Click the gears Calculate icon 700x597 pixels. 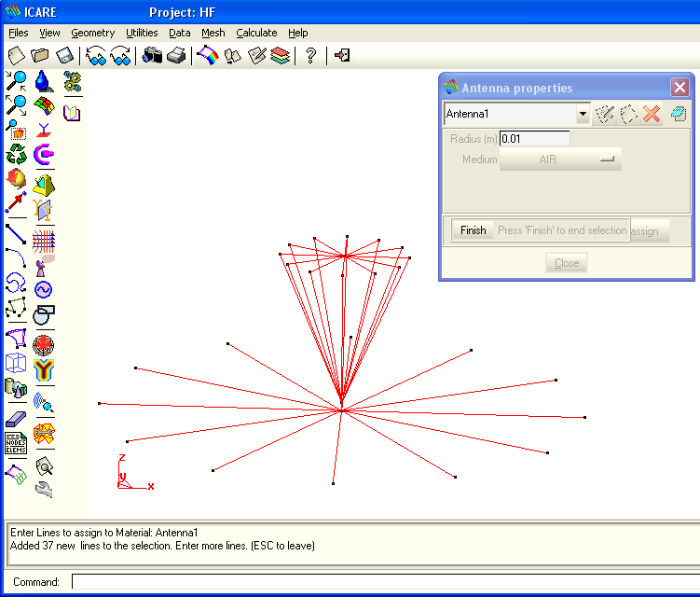pyautogui.click(x=72, y=81)
